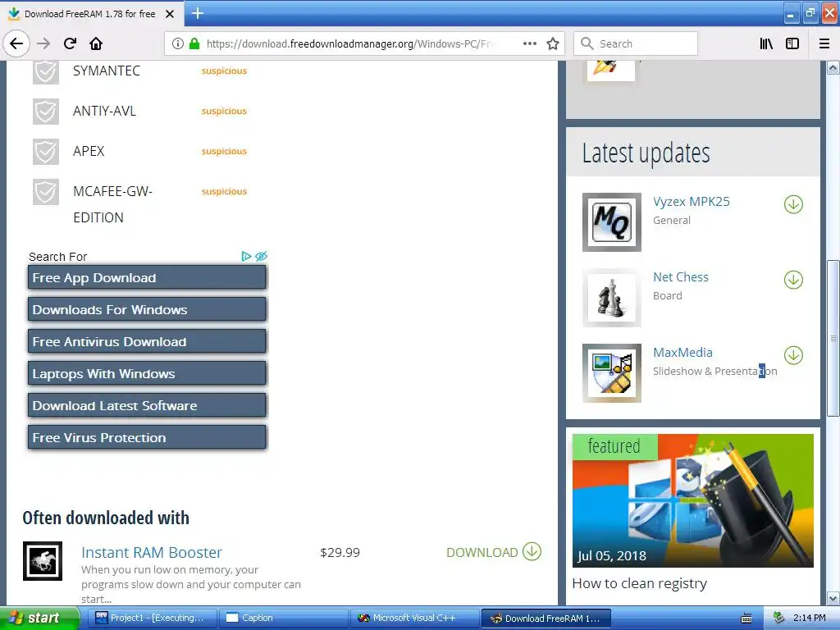
Task: Open the MaxMedia link
Action: click(682, 353)
